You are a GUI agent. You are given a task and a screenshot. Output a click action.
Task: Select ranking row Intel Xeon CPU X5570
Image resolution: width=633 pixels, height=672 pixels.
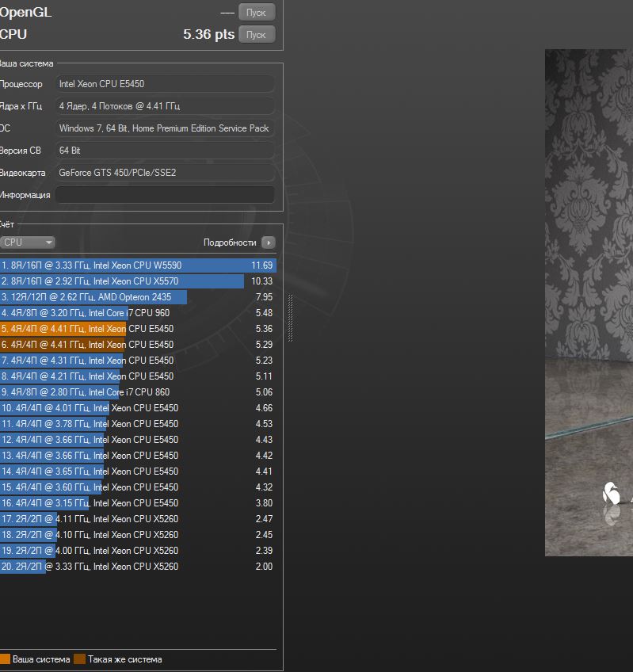tap(138, 281)
